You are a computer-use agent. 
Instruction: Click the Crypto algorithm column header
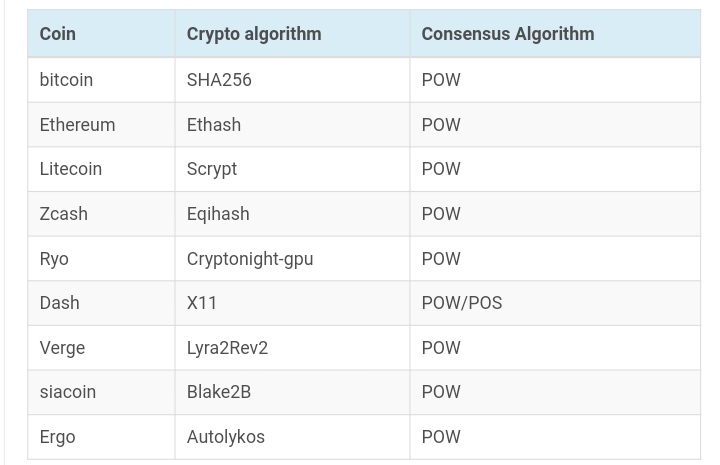coord(254,34)
